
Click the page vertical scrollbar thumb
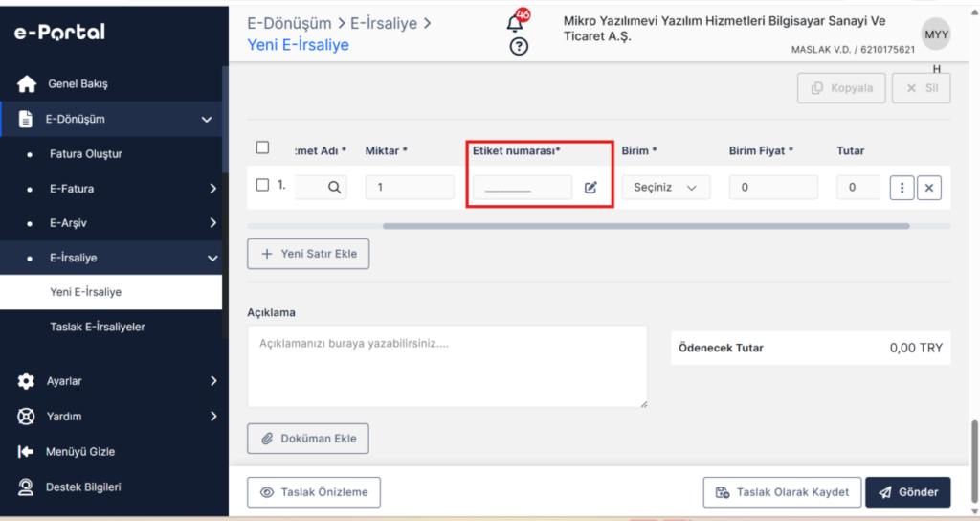973,461
